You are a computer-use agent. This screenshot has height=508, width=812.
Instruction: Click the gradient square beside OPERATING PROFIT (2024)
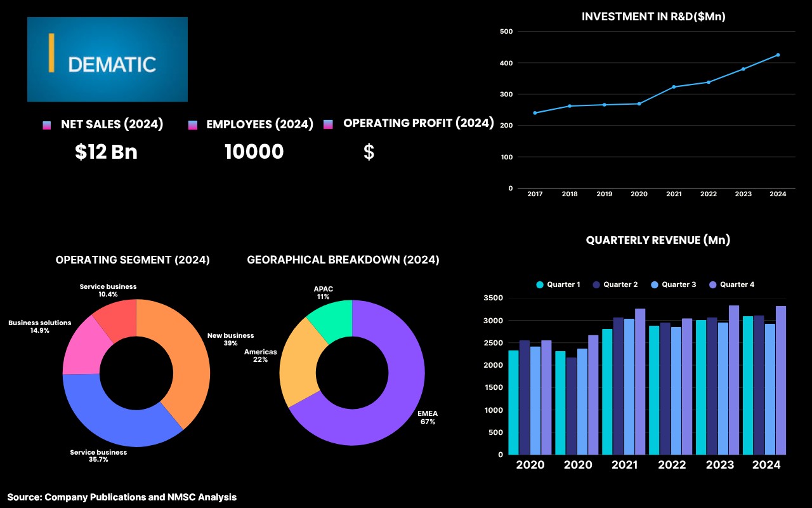coord(328,124)
